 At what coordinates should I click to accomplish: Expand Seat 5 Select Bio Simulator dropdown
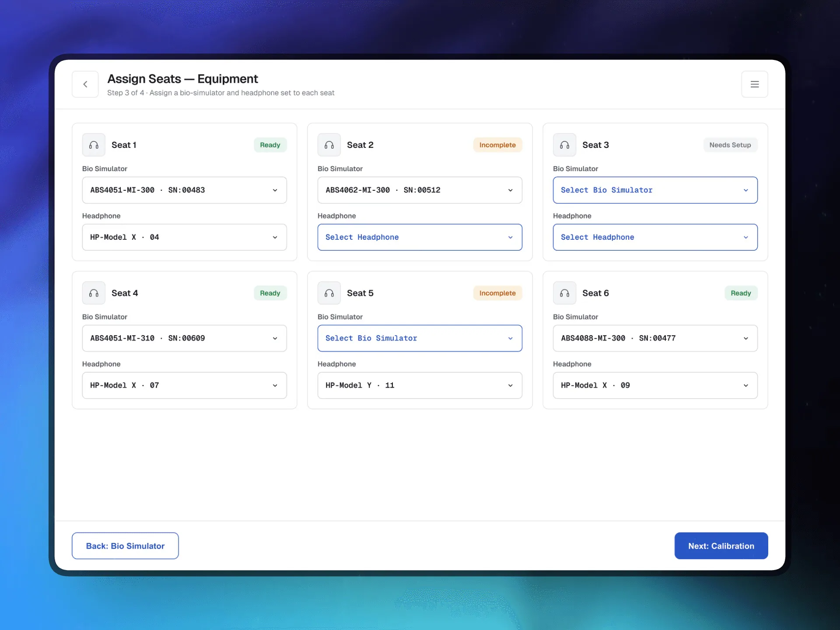420,338
